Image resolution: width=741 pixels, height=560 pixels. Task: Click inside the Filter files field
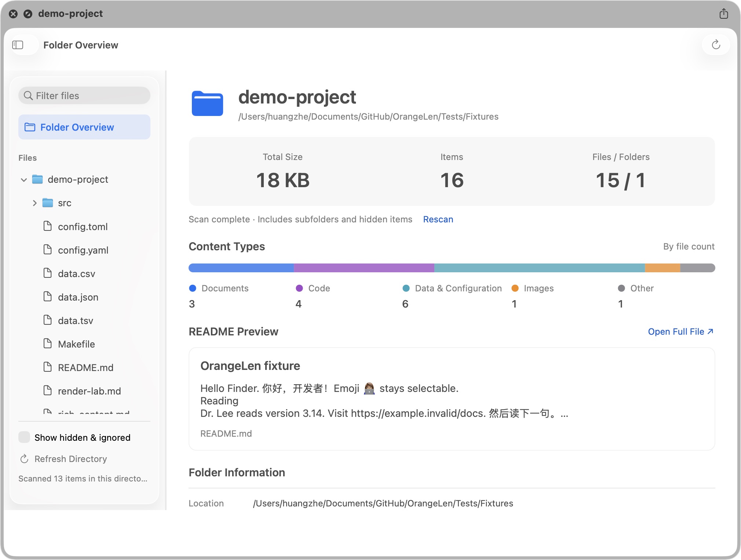[x=84, y=96]
